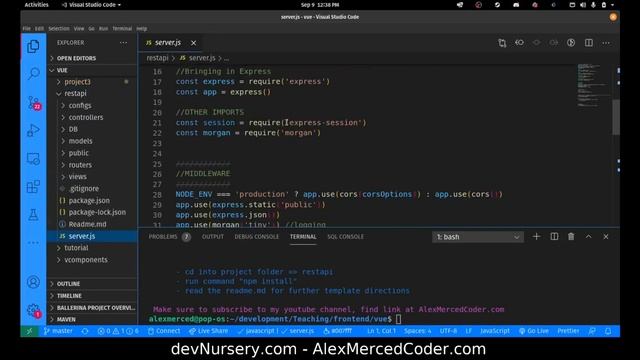The height and width of the screenshot is (360, 640).
Task: Create a new terminal with plus icon
Action: coord(536,237)
